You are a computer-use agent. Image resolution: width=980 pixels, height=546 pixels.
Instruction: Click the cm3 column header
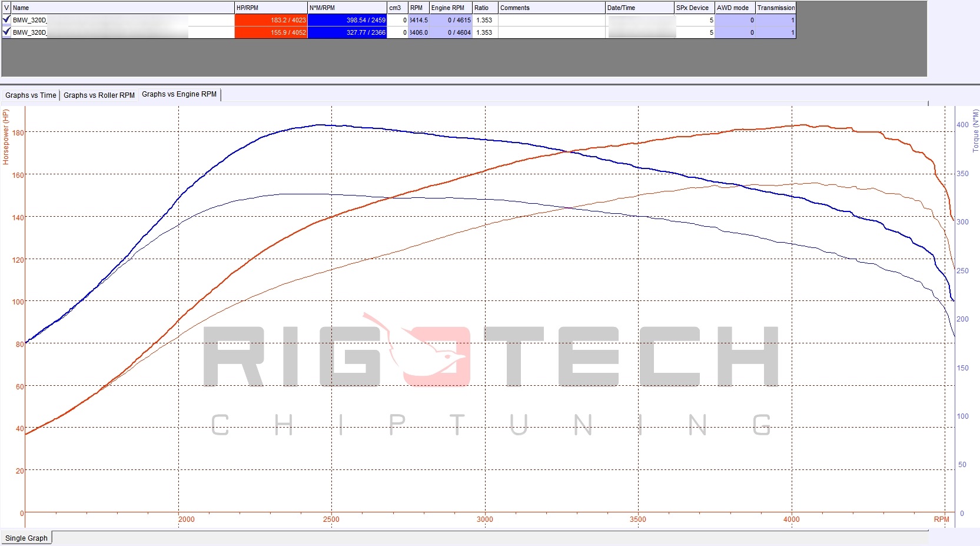397,8
